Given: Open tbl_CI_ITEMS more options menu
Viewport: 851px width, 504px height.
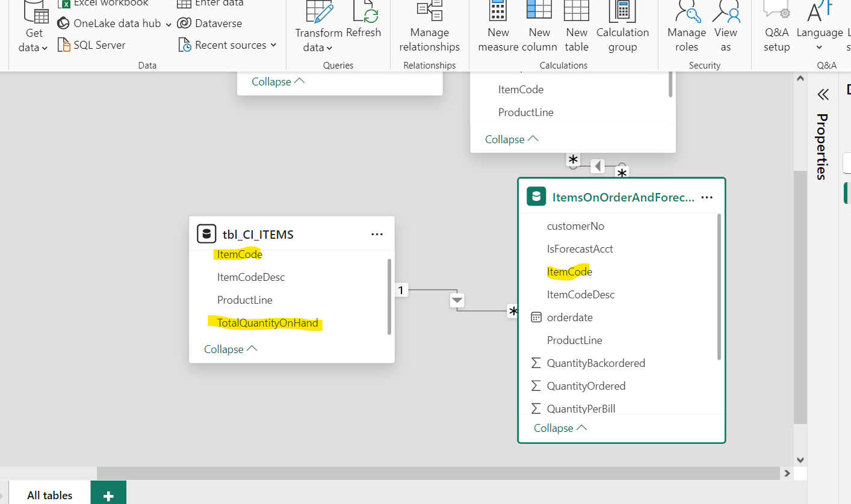Looking at the screenshot, I should [x=377, y=235].
